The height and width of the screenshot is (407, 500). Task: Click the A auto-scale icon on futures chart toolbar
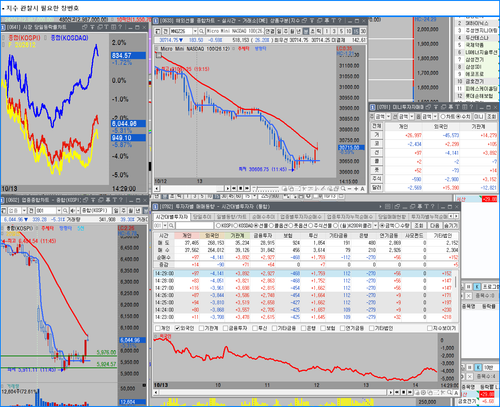(362, 189)
